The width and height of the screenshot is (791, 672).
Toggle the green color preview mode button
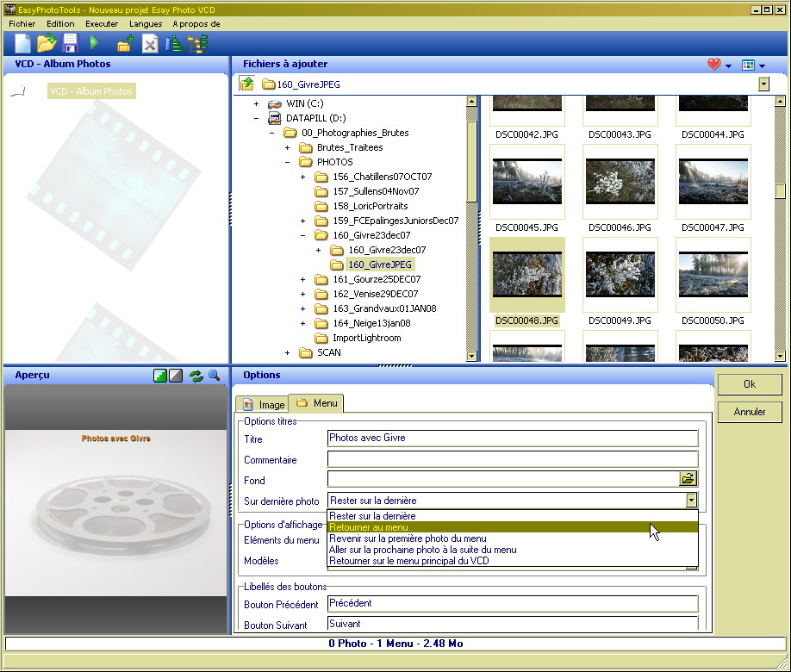tap(160, 376)
